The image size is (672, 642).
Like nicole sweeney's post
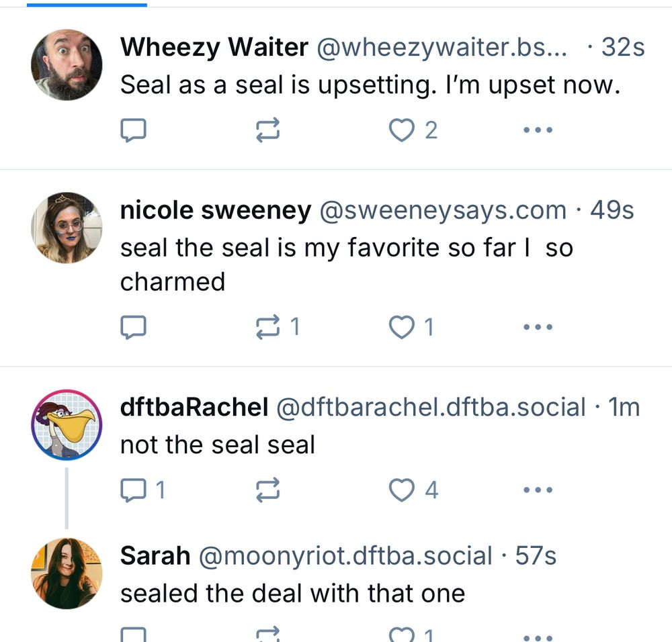[x=403, y=327]
